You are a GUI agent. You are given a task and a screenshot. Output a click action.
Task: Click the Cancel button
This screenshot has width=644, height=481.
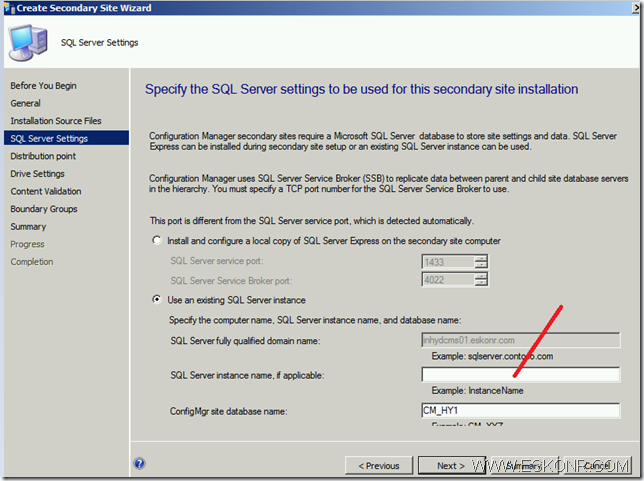pyautogui.click(x=597, y=465)
